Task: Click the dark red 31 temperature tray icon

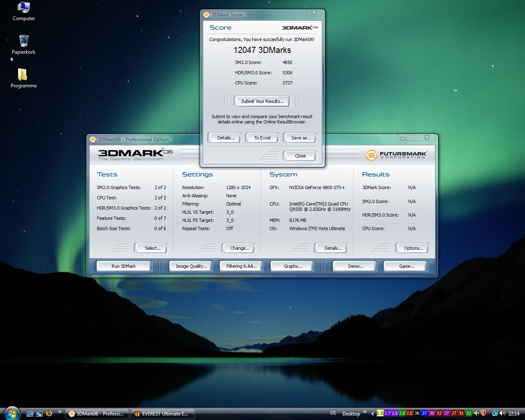Action: [461, 413]
